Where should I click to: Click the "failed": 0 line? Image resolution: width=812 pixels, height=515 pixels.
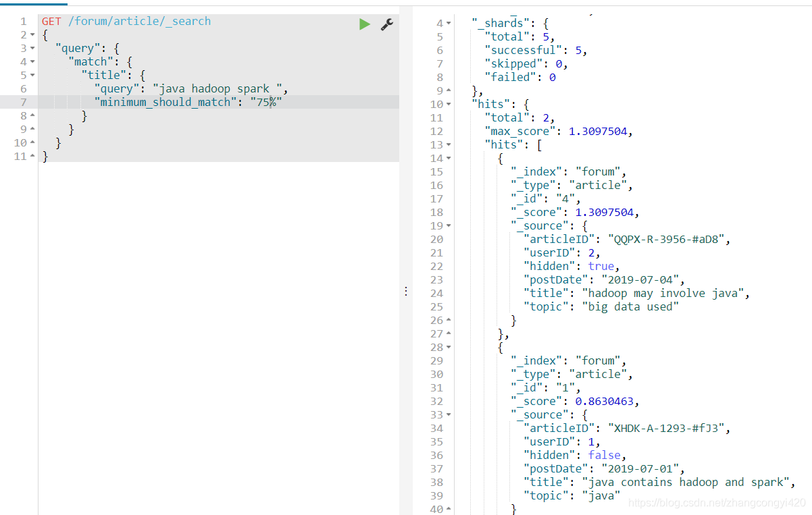[x=520, y=77]
